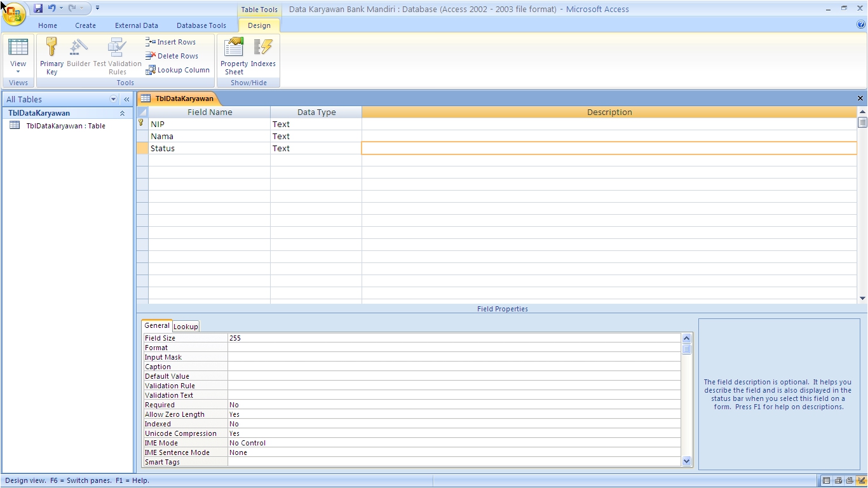Open the Customize Quick Access Toolbar dropdown
The height and width of the screenshot is (488, 868).
click(x=97, y=8)
